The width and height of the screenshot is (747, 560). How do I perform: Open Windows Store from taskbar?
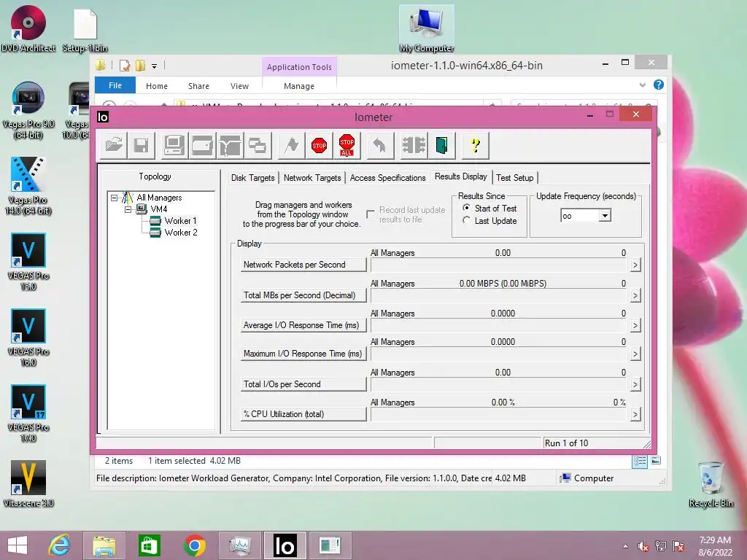click(x=150, y=545)
